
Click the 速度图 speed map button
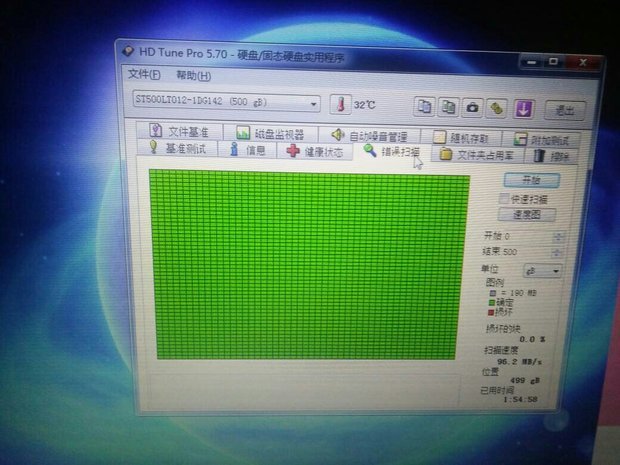[527, 215]
